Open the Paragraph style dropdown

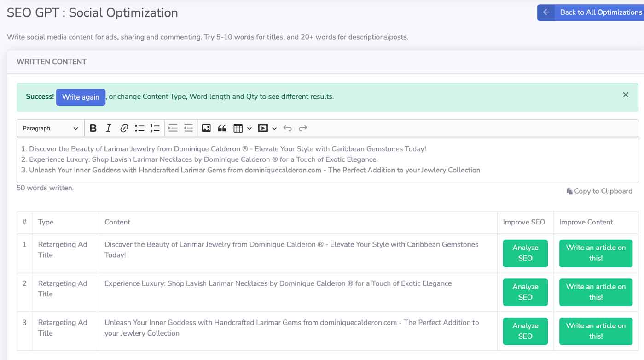[51, 129]
